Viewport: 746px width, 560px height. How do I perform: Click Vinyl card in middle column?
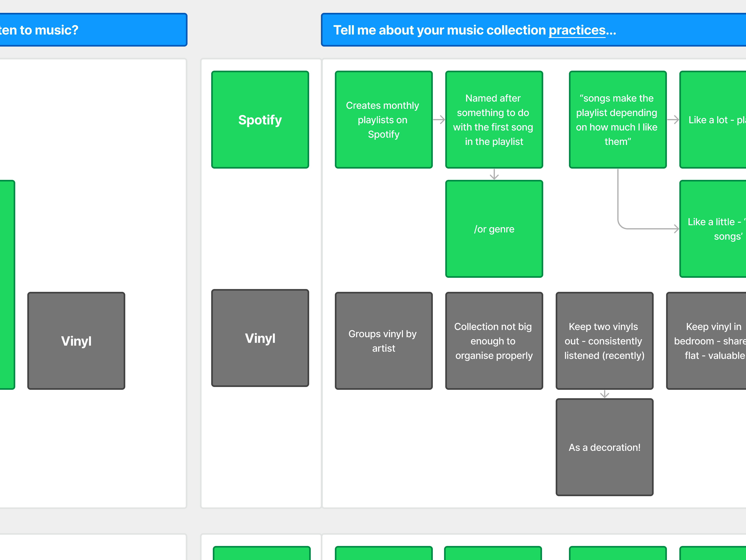pos(260,338)
